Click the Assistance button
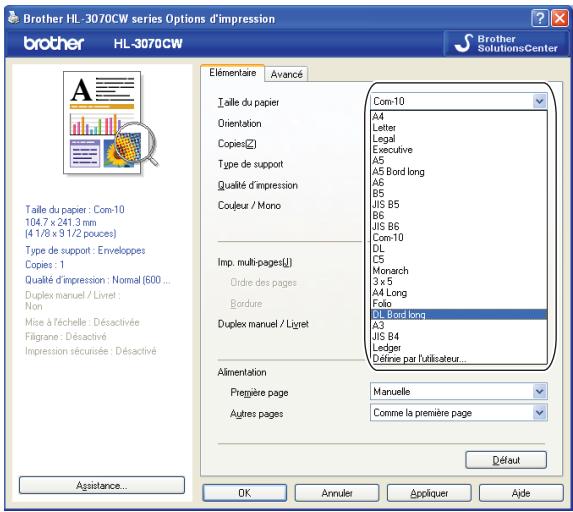The height and width of the screenshot is (512, 573). point(102,485)
